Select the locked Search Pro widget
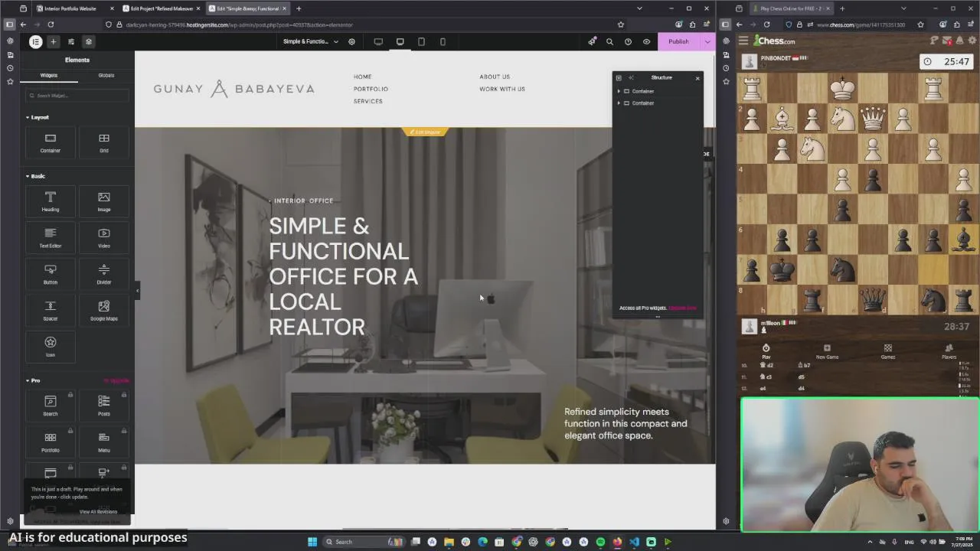Screen dimensions: 980x551 pos(51,406)
